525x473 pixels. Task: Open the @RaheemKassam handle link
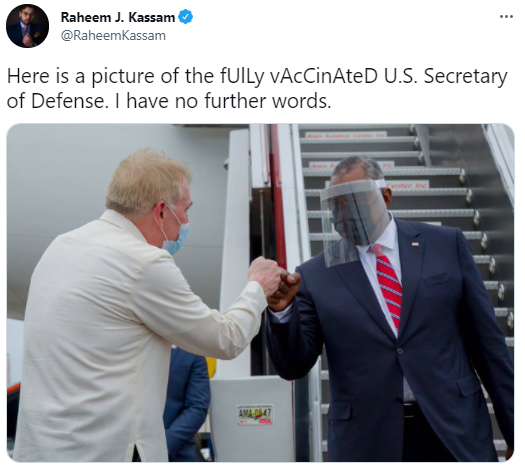[113, 35]
